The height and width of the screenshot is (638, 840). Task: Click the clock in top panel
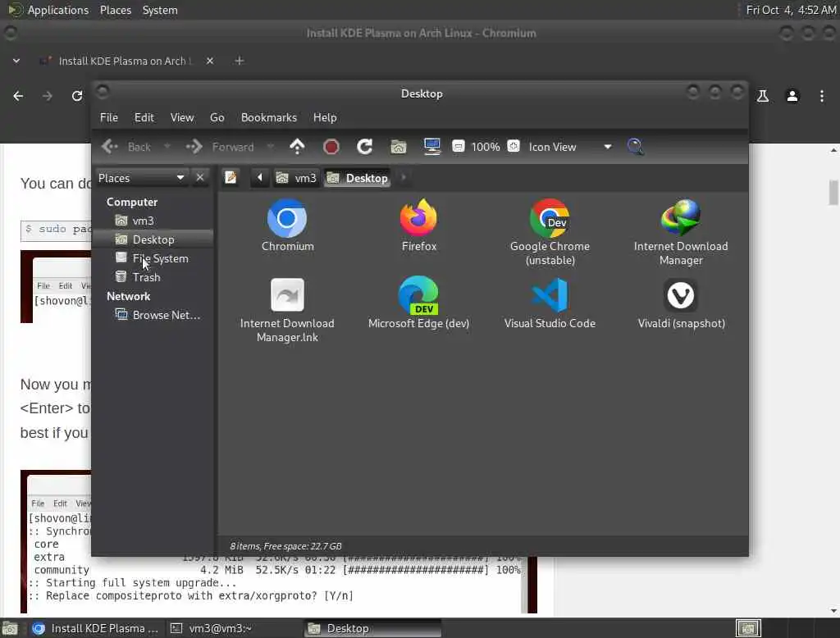pos(791,10)
